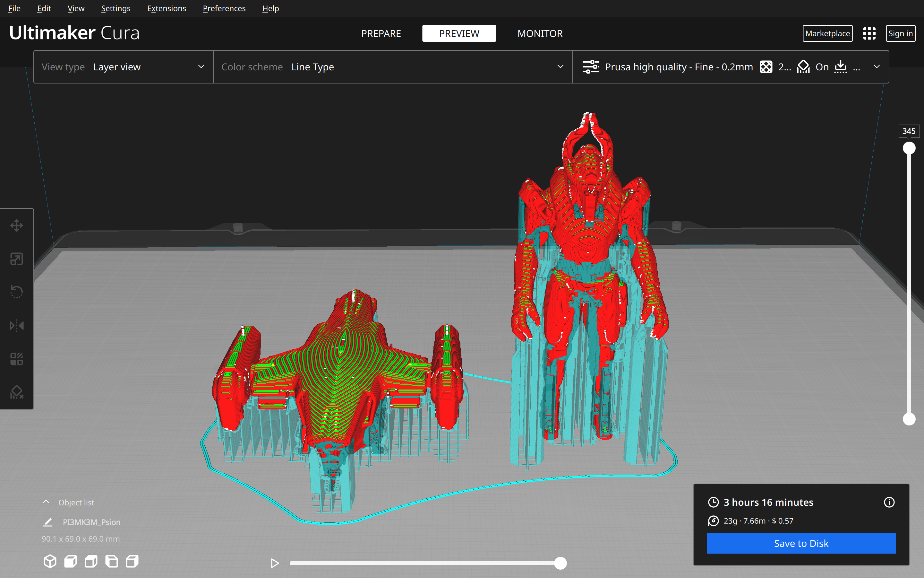The image size is (924, 578).
Task: Open the View menu
Action: [76, 8]
